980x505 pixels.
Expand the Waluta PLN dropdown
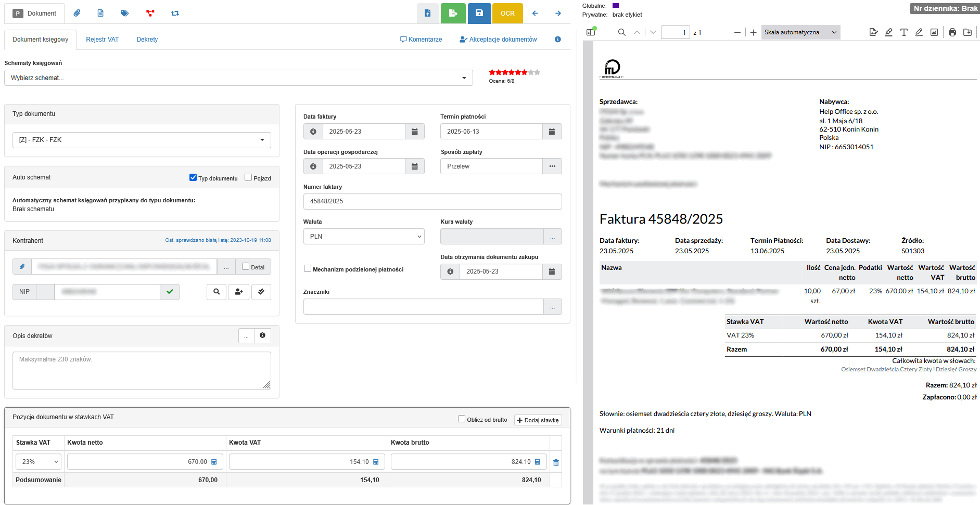click(x=364, y=237)
